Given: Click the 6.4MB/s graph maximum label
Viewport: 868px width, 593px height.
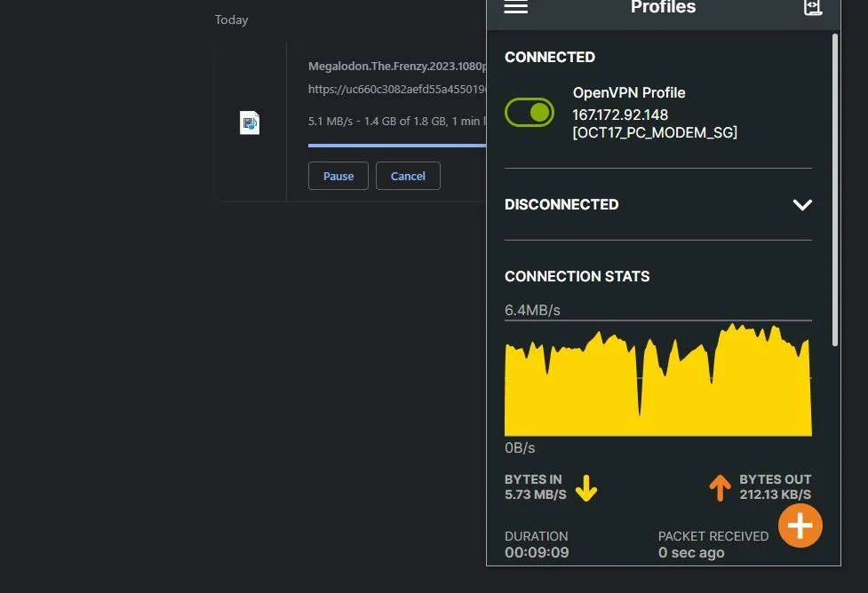Looking at the screenshot, I should tap(532, 311).
